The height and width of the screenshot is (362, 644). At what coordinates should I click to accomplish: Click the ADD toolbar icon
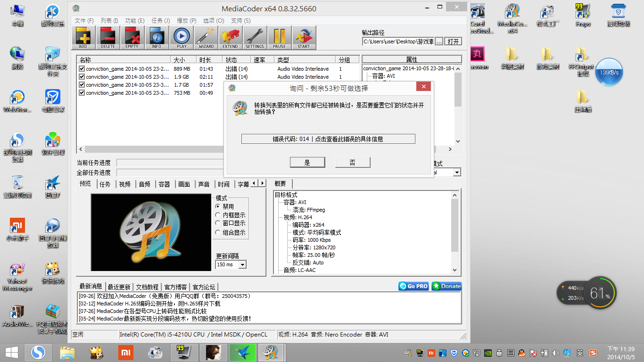[x=83, y=38]
